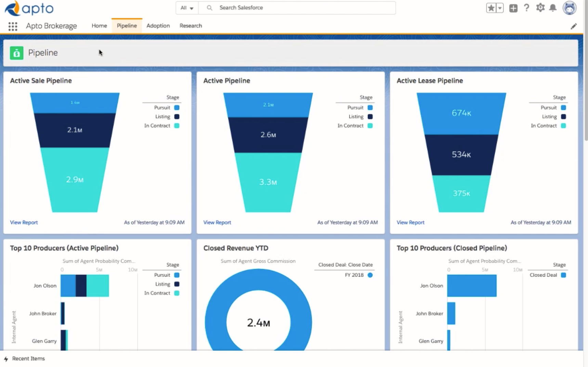Open the Global Actions plus icon

tap(513, 8)
